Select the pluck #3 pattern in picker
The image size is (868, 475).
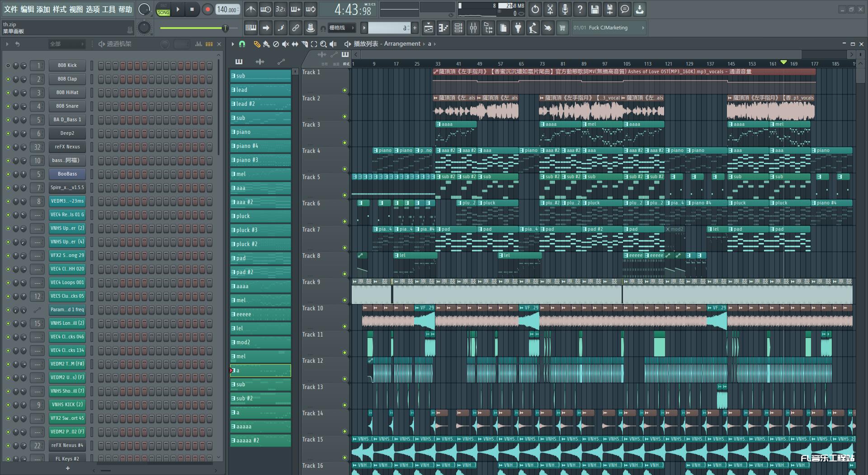click(260, 230)
